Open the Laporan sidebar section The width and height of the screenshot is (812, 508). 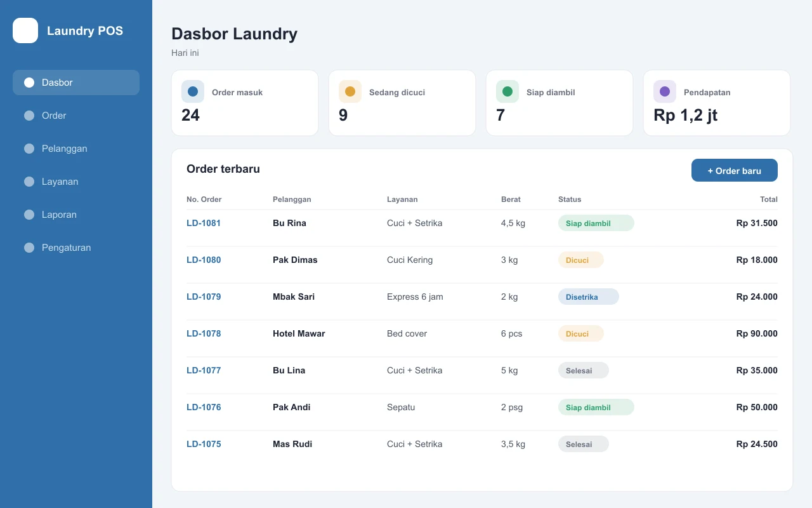(76, 215)
